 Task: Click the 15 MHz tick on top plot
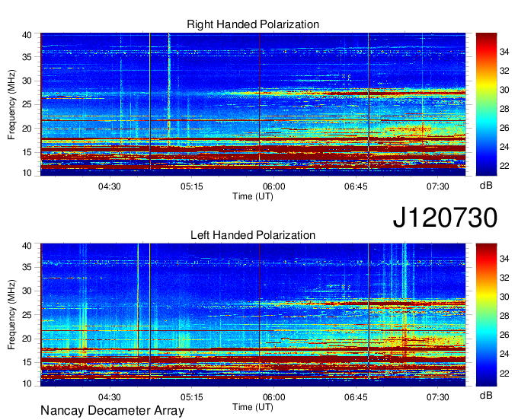click(27, 152)
